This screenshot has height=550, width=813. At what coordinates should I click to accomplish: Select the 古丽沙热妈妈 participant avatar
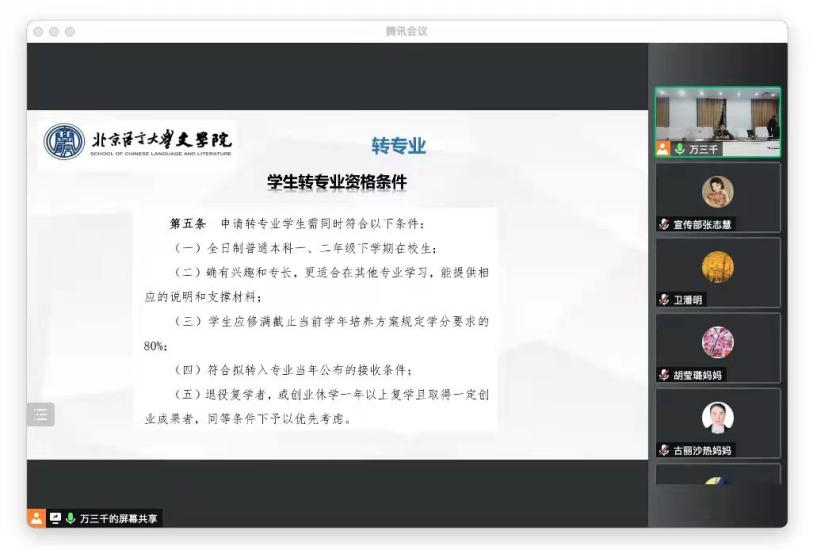[x=717, y=417]
